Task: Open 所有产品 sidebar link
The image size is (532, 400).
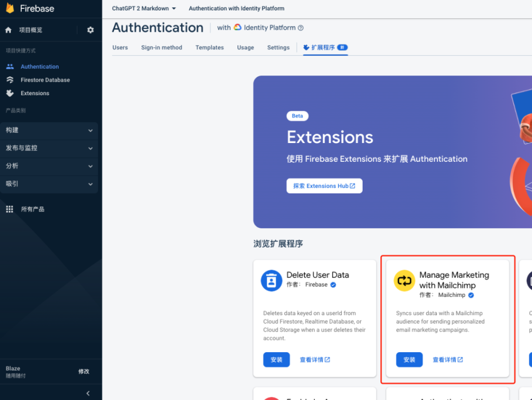Action: point(33,209)
